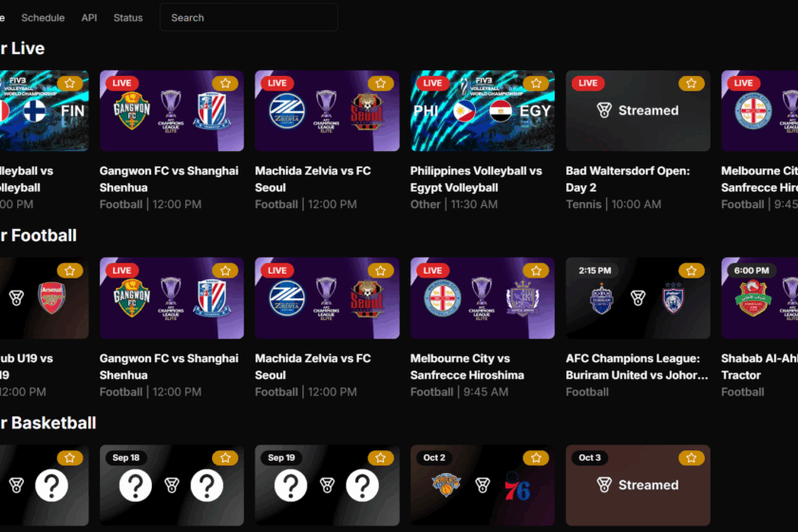
Task: Click the Philippines flag icon
Action: pos(465,111)
